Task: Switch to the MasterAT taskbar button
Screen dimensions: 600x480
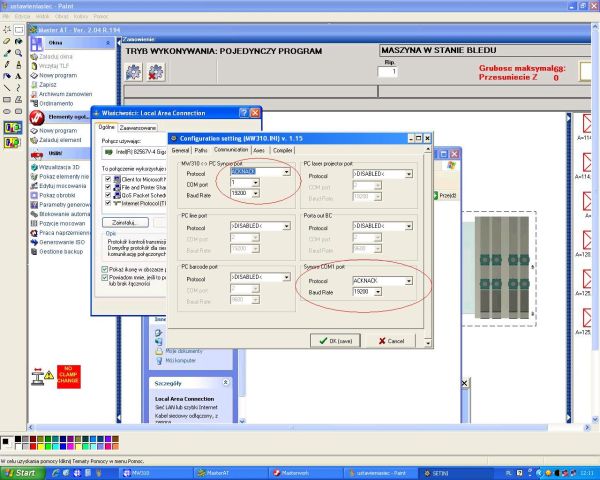Action: point(230,473)
